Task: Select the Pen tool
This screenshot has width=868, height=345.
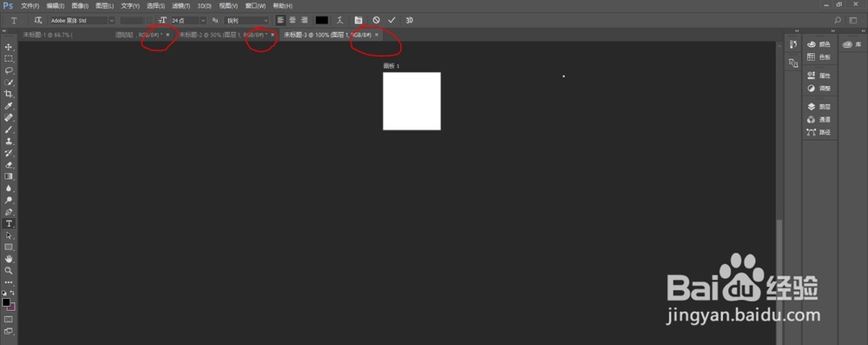Action: coord(9,212)
